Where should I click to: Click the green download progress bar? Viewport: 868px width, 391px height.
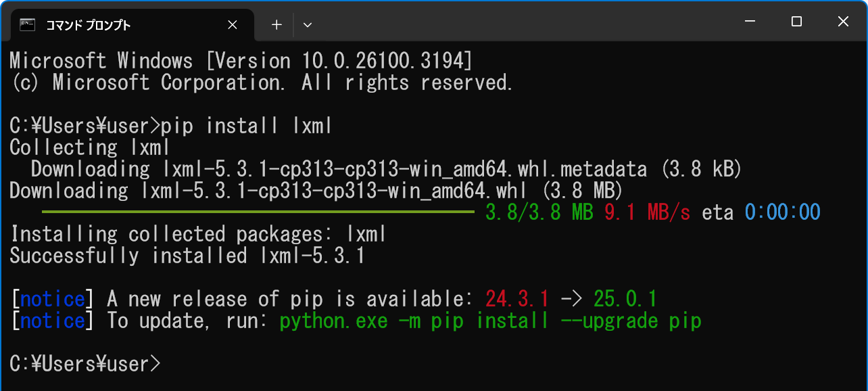pos(257,212)
